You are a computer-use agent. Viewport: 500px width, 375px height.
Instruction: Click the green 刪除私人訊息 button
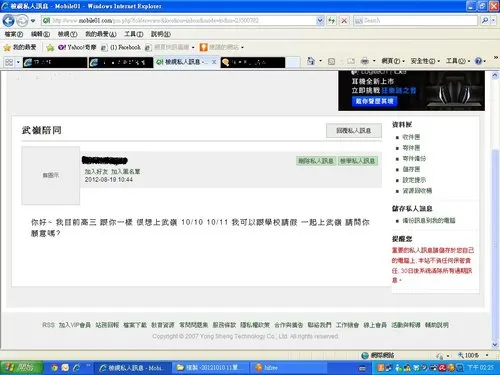click(316, 161)
